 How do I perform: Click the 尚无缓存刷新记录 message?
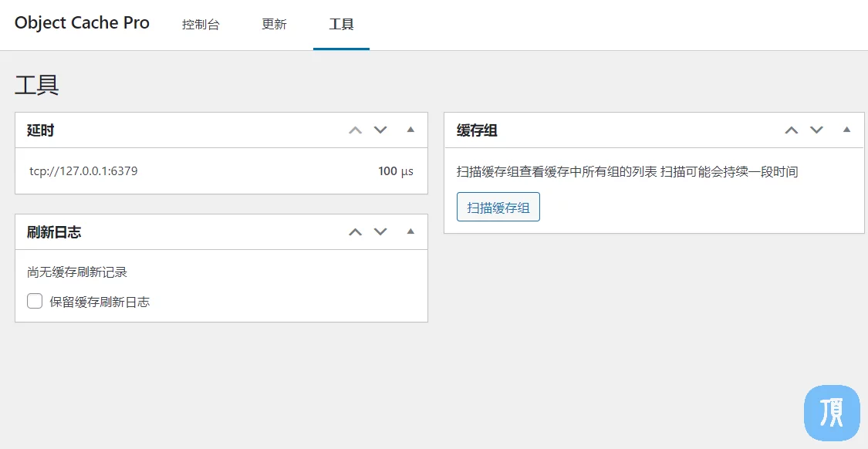click(x=77, y=272)
